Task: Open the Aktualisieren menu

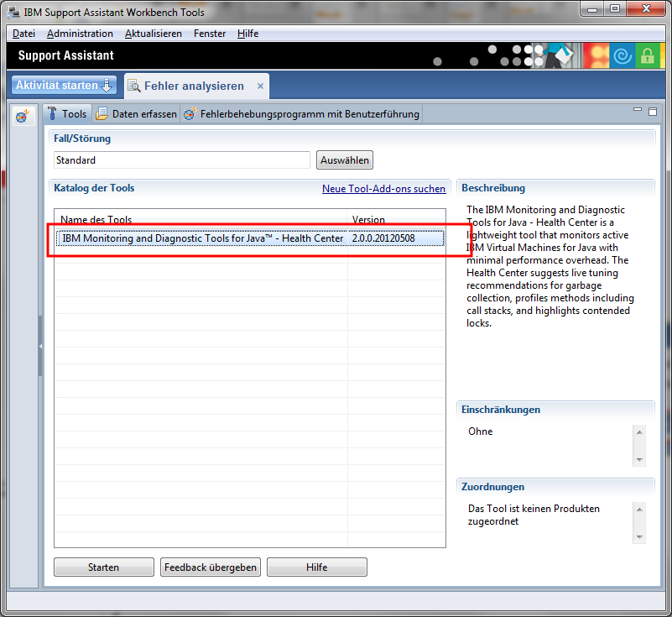Action: (153, 34)
